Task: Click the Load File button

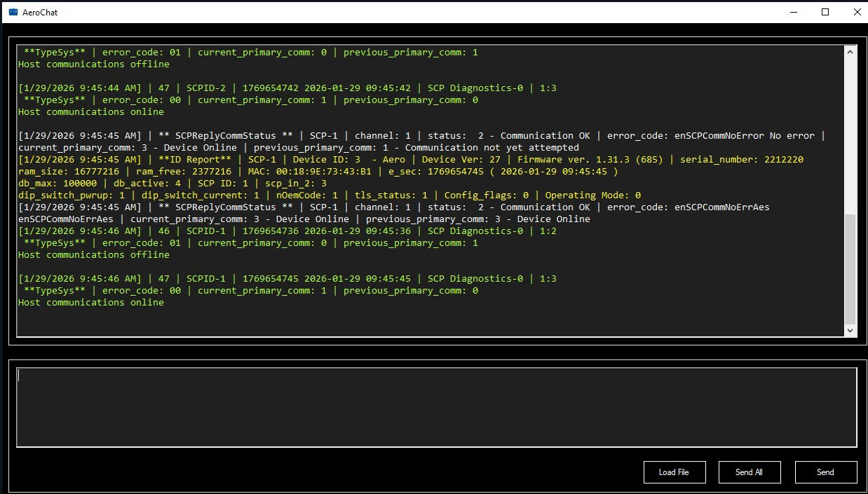Action: 674,472
